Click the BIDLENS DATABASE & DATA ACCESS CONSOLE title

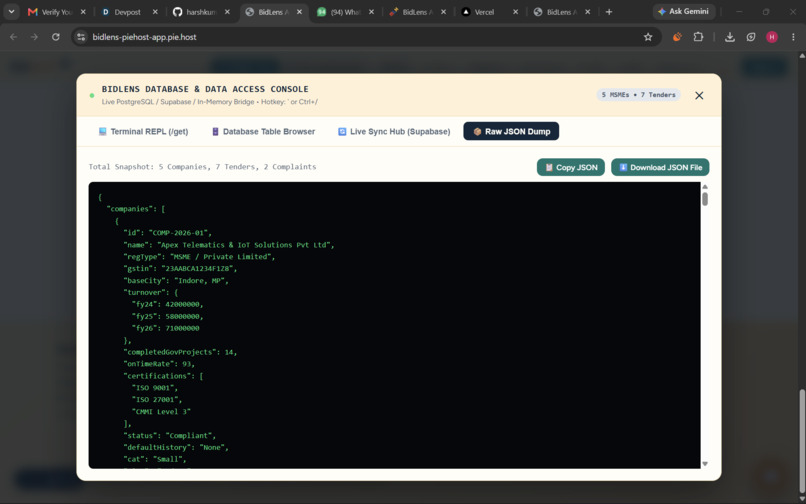[205, 89]
